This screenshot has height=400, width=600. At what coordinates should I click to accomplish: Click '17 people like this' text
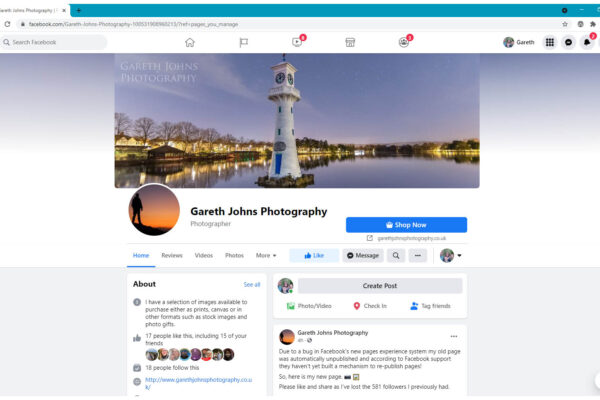tap(196, 339)
